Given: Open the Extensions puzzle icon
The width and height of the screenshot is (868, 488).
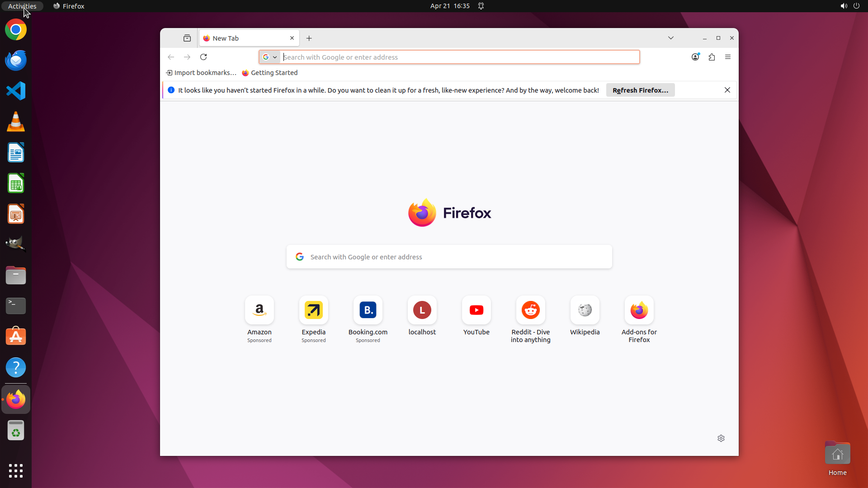Looking at the screenshot, I should click(712, 57).
